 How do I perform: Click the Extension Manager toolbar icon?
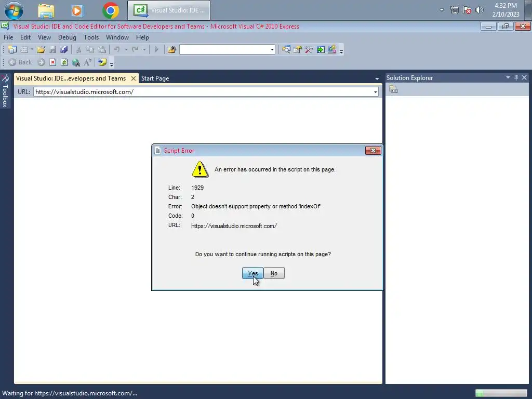(332, 49)
